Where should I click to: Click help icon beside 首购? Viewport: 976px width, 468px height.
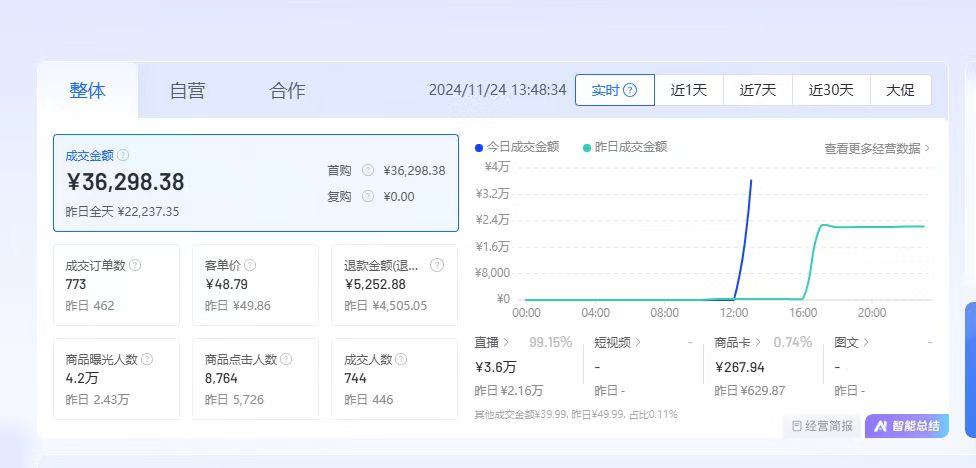pos(368,170)
